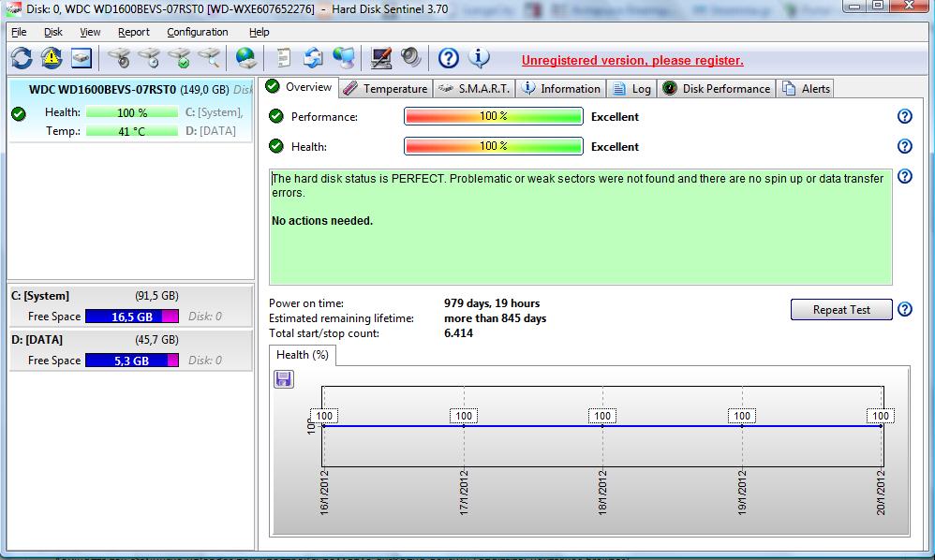Click the 20/1/2012 data point on the health graph
The image size is (935, 560).
pyautogui.click(x=881, y=426)
